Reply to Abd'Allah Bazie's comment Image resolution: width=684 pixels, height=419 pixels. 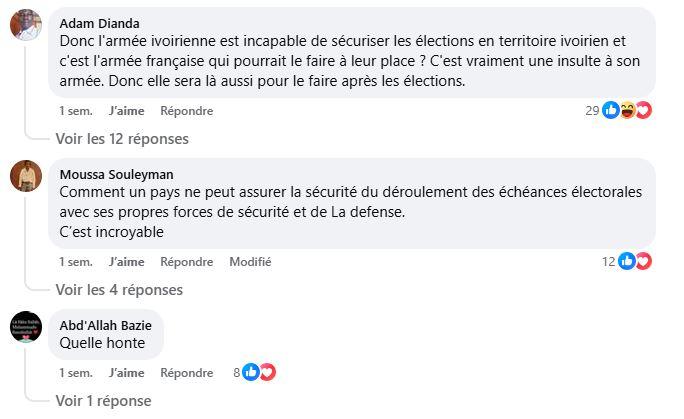186,372
